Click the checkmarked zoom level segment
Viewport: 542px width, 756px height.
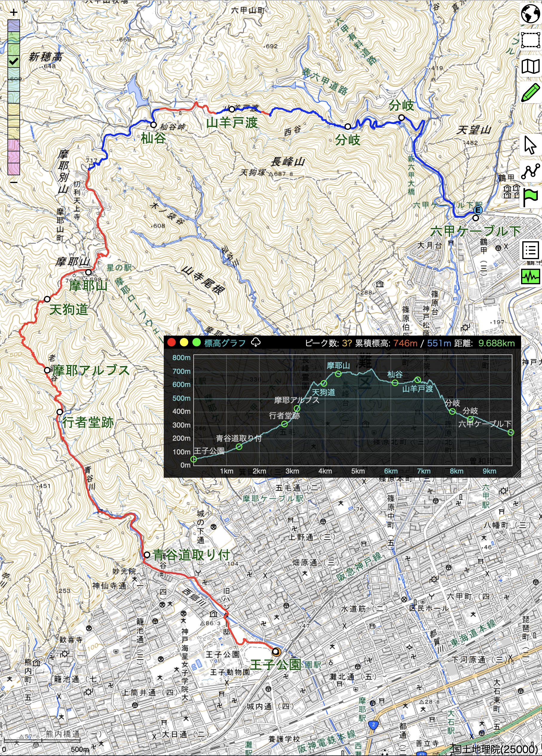(x=14, y=61)
